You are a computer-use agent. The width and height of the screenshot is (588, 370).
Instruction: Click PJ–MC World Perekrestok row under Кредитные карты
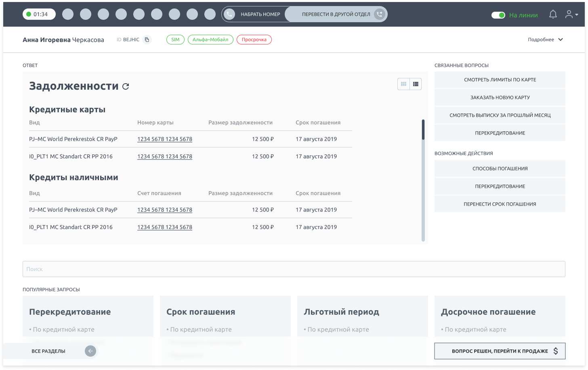coord(191,139)
